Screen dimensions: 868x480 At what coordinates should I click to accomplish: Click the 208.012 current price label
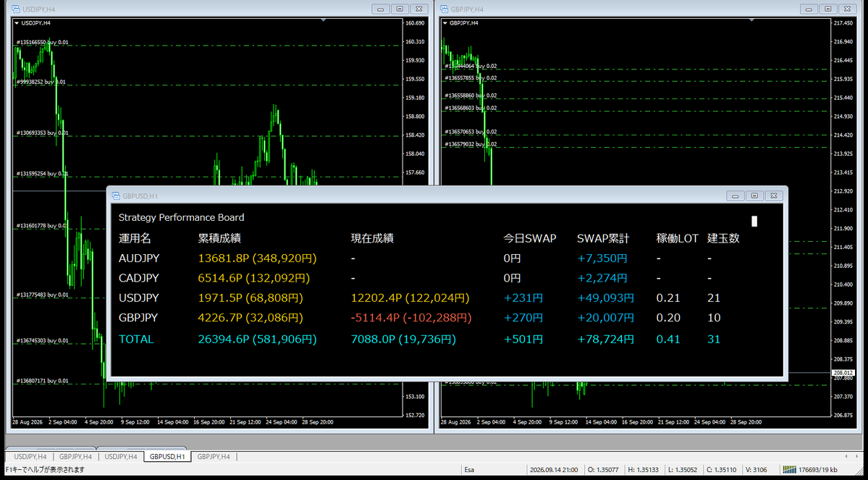(843, 373)
